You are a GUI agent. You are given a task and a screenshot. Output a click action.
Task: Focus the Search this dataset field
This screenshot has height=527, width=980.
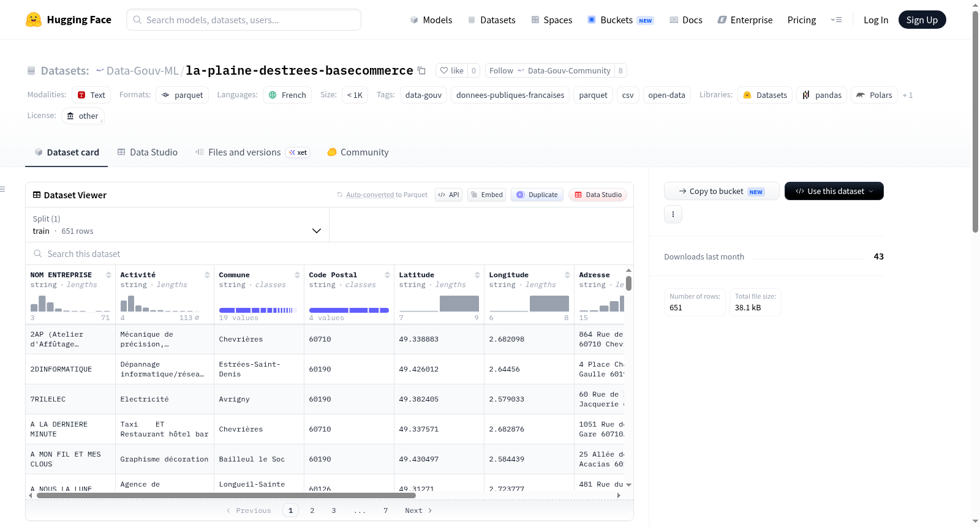pyautogui.click(x=330, y=253)
